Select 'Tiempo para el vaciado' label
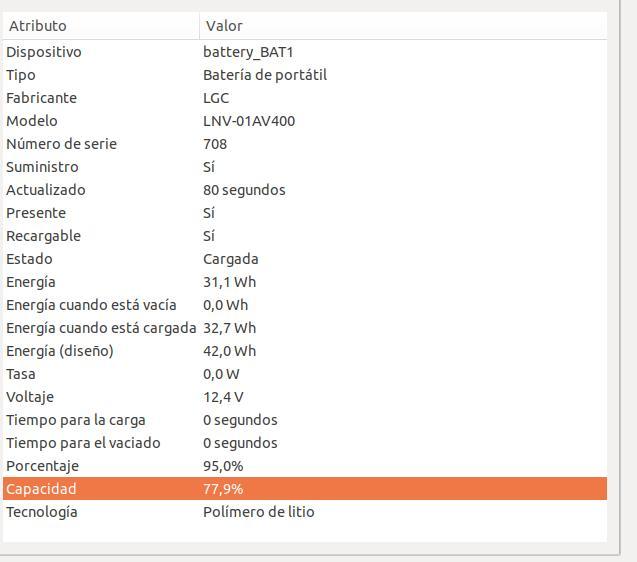This screenshot has width=637, height=562. pos(83,443)
